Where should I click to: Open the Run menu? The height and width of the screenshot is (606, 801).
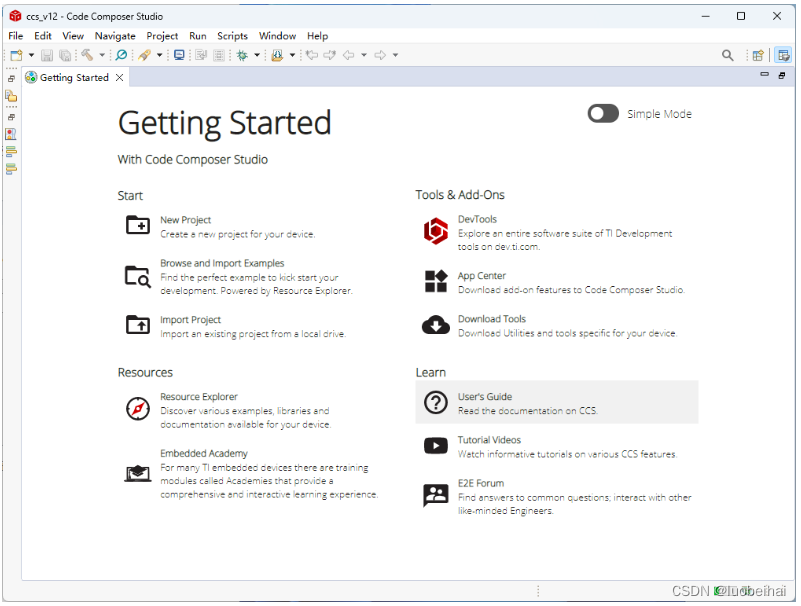coord(198,36)
